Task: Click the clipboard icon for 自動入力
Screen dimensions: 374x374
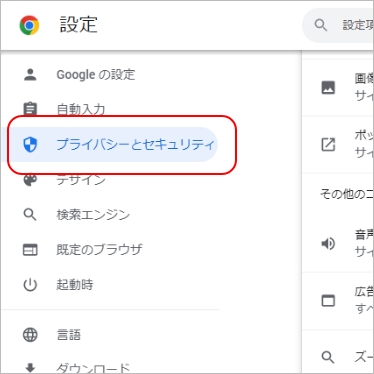Action: [x=30, y=108]
